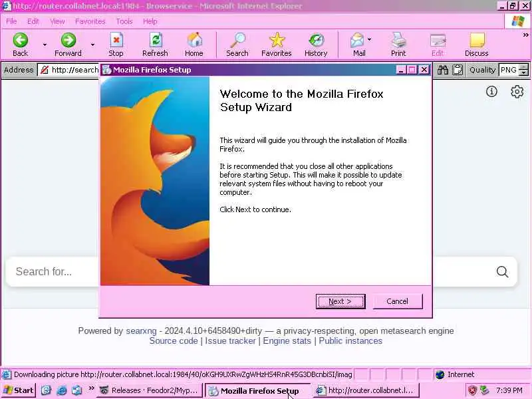Switch to Mozilla Firefox Setup taskbar item

coord(257,390)
